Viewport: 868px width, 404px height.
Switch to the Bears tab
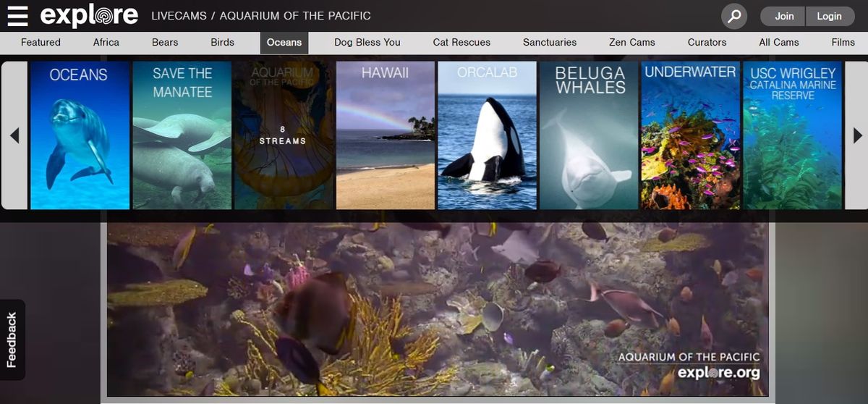pyautogui.click(x=165, y=42)
